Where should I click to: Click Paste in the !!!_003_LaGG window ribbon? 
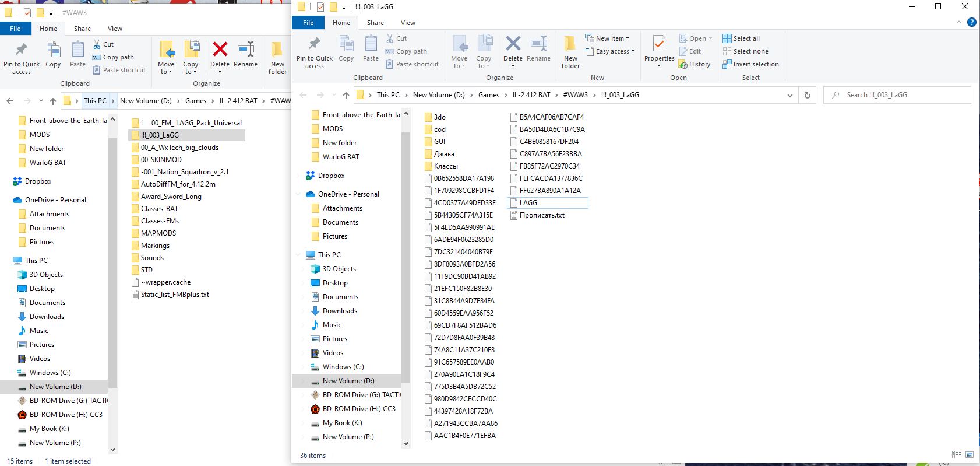coord(371,48)
